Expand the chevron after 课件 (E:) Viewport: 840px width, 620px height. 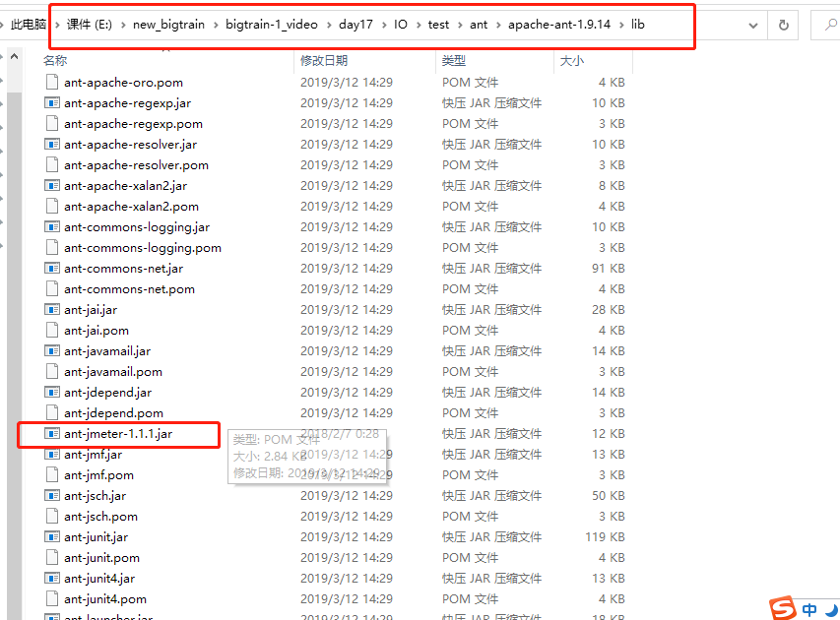[x=123, y=25]
